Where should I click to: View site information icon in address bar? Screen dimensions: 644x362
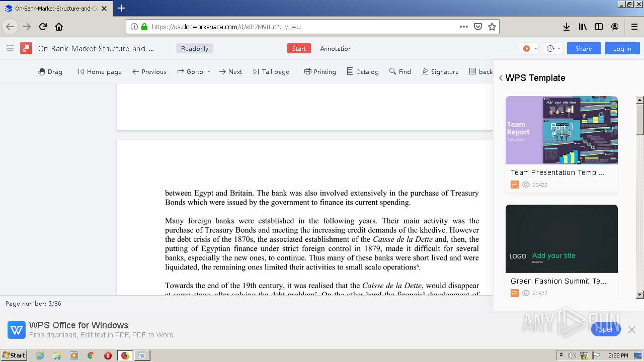[134, 27]
